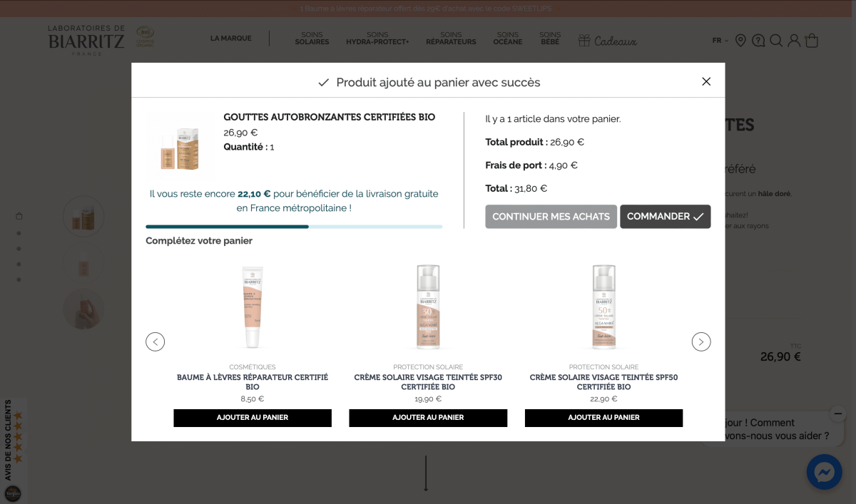Image resolution: width=856 pixels, height=504 pixels.
Task: Open SOINS HYDRA-PROTECT+ menu
Action: (x=377, y=38)
